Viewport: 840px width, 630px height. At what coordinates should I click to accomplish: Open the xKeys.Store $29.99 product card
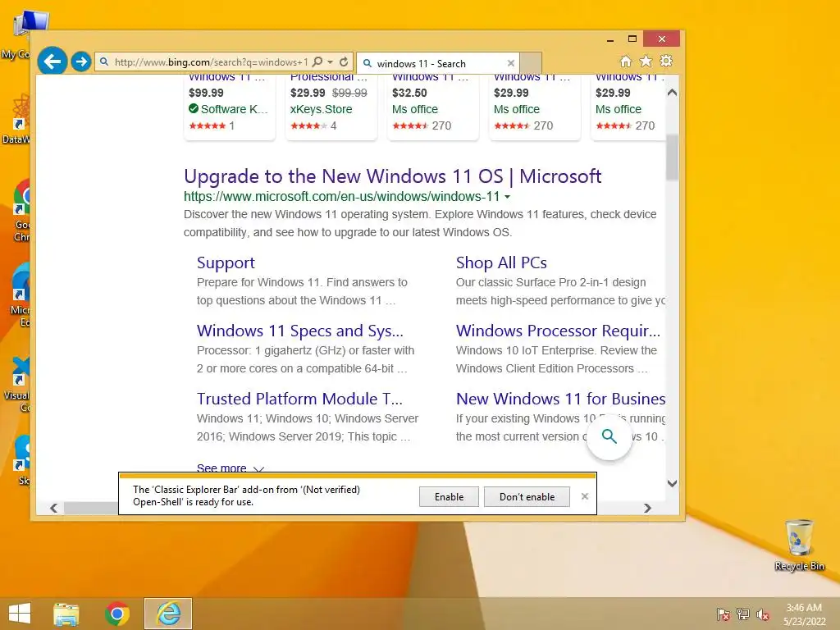pyautogui.click(x=331, y=106)
